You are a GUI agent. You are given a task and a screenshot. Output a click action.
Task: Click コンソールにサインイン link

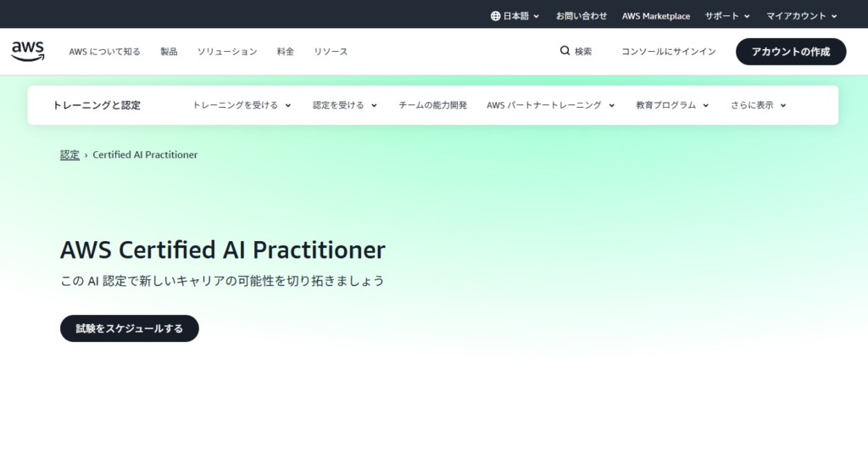(668, 52)
